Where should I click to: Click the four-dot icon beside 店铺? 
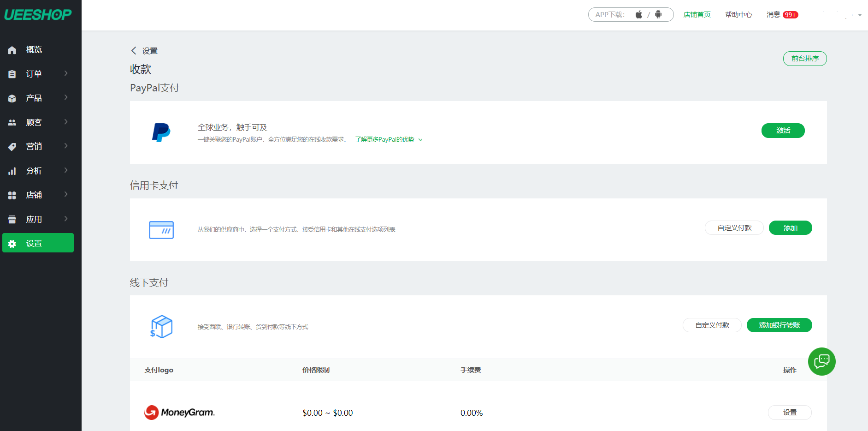coord(12,195)
